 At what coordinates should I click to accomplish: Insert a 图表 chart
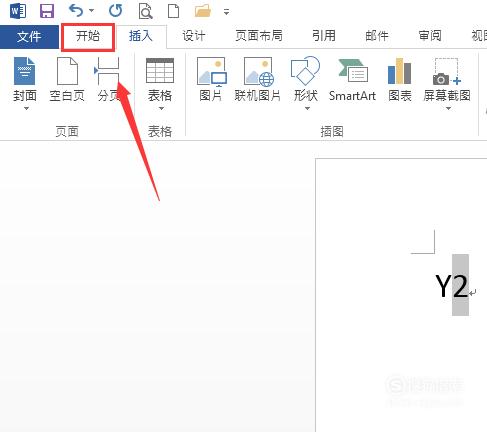click(400, 80)
